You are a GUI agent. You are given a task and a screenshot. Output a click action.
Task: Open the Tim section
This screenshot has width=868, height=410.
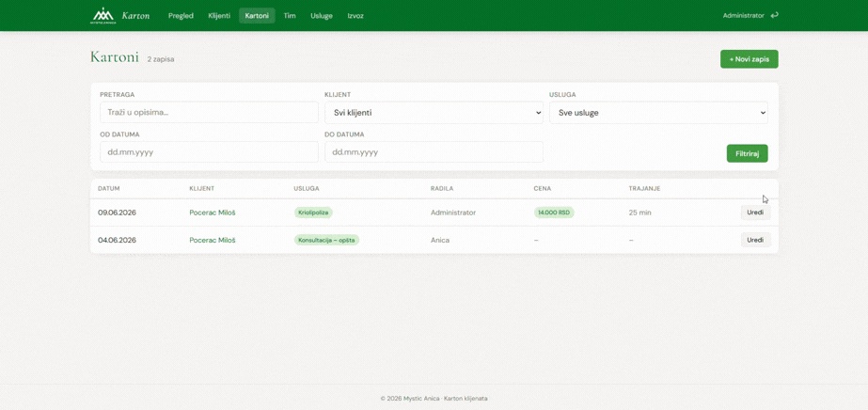pyautogui.click(x=290, y=15)
